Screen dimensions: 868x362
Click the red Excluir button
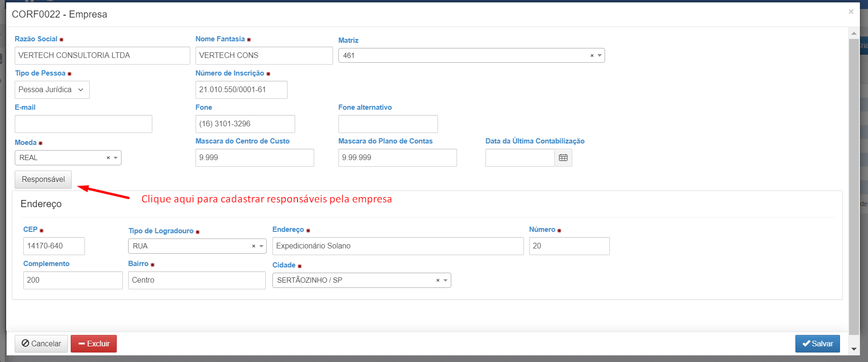click(x=93, y=343)
